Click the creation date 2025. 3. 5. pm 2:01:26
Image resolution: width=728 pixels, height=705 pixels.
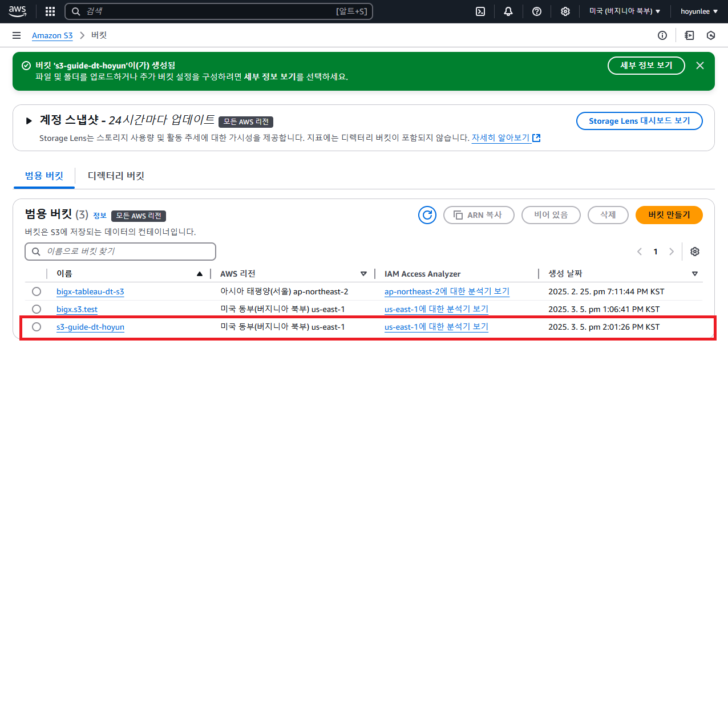tap(604, 327)
